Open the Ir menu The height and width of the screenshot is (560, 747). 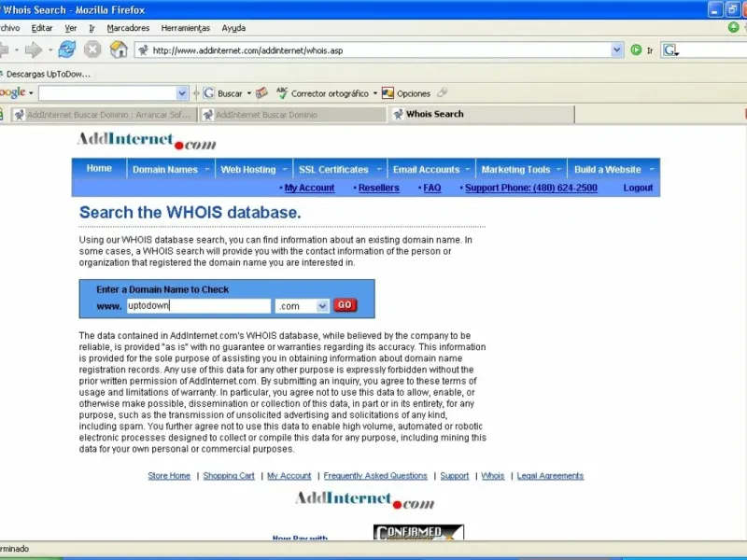click(92, 28)
